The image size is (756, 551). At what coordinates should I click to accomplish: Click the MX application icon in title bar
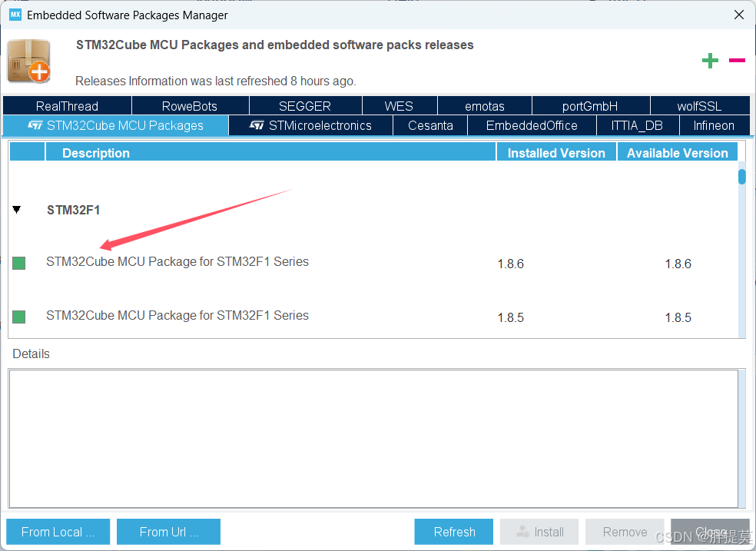tap(15, 15)
